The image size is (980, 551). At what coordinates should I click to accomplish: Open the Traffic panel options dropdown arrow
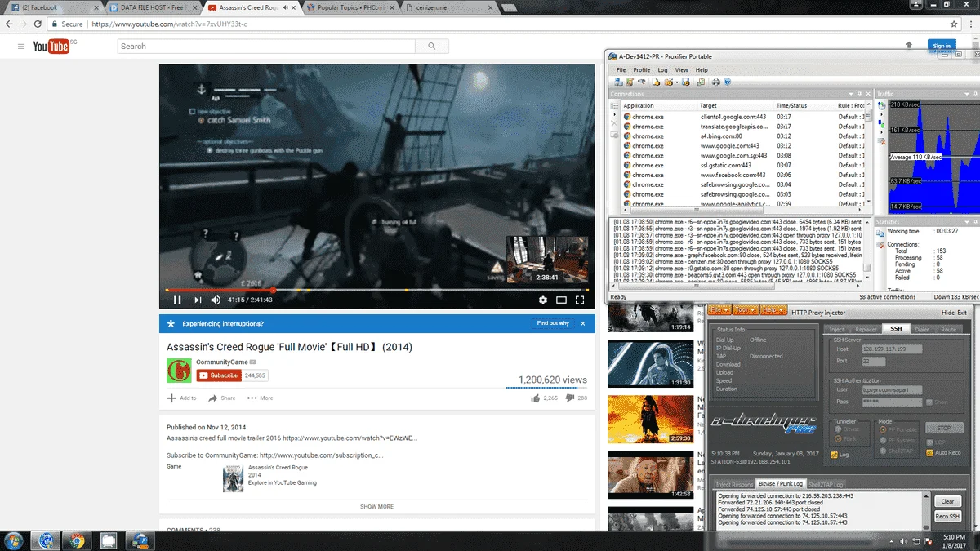(967, 94)
